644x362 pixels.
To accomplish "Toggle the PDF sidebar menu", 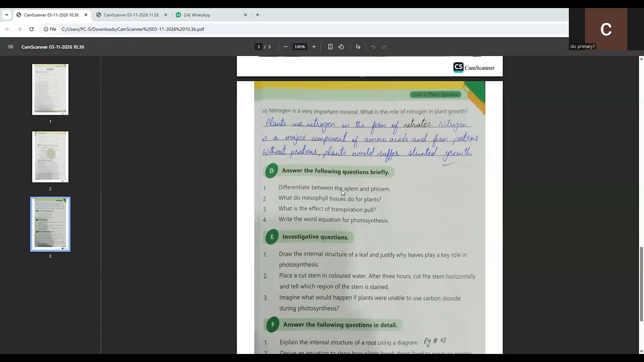I will click(11, 47).
